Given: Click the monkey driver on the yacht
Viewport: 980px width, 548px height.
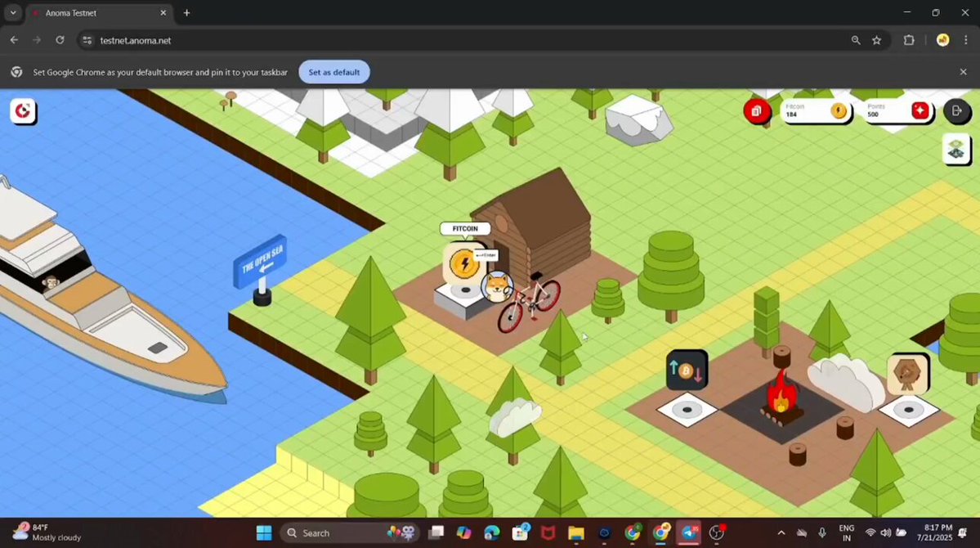Looking at the screenshot, I should click(x=51, y=283).
